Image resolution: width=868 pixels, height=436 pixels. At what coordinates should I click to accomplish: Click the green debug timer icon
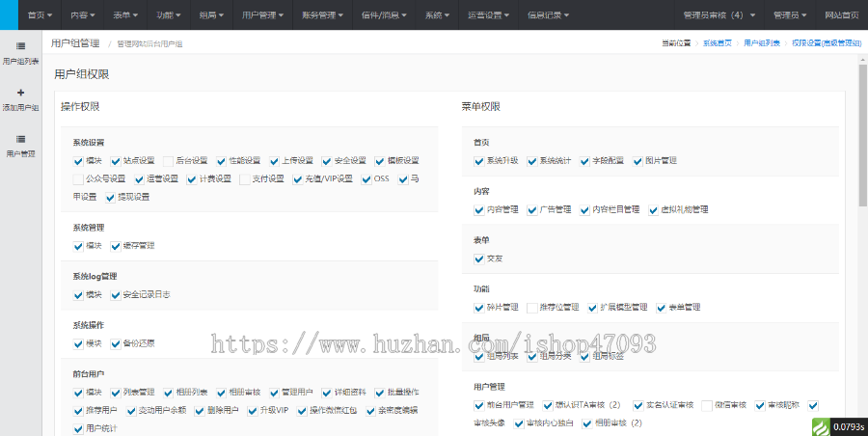[x=819, y=425]
